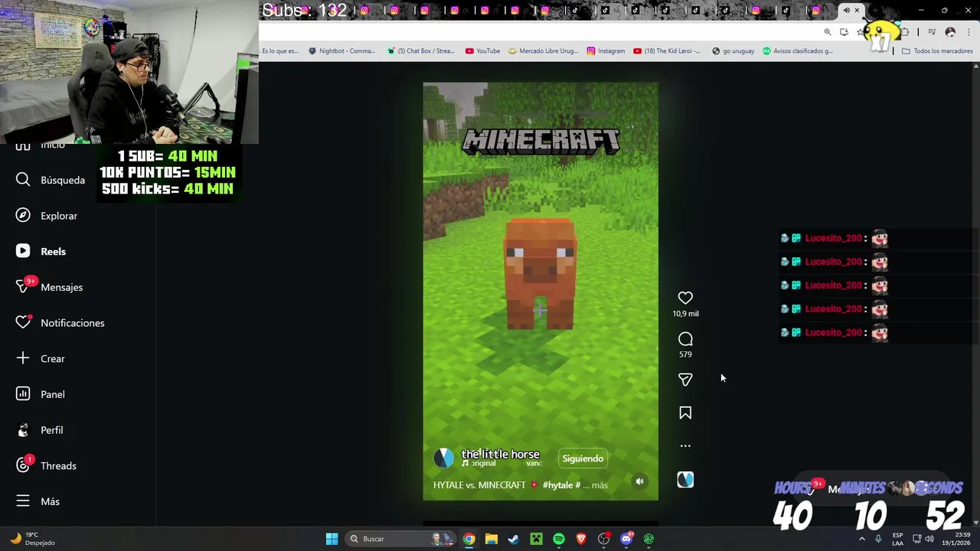This screenshot has width=980, height=551.
Task: Open the reel author's profile picture
Action: coord(443,458)
